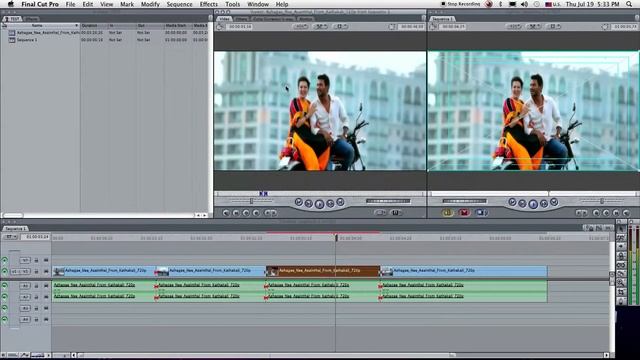
Task: Open the Sequence menu
Action: click(x=179, y=4)
